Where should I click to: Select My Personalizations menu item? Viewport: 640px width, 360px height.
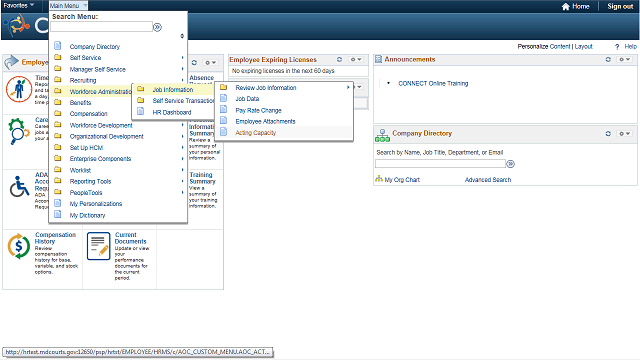96,204
